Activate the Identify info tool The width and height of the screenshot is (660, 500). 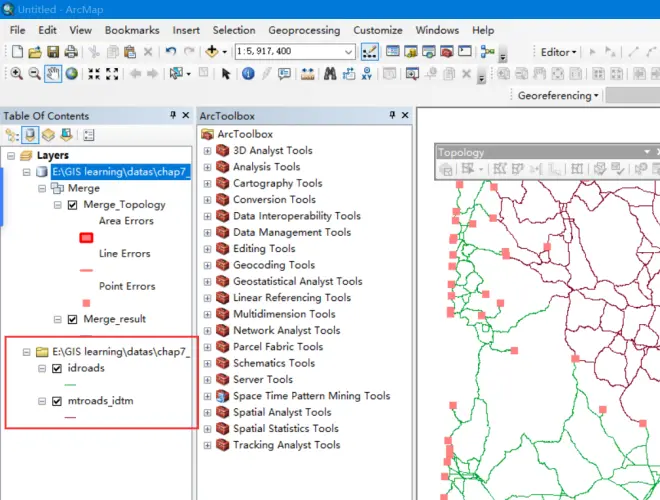tap(248, 74)
